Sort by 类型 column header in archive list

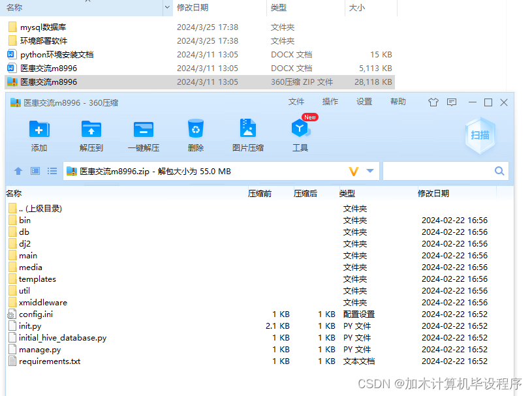[347, 194]
